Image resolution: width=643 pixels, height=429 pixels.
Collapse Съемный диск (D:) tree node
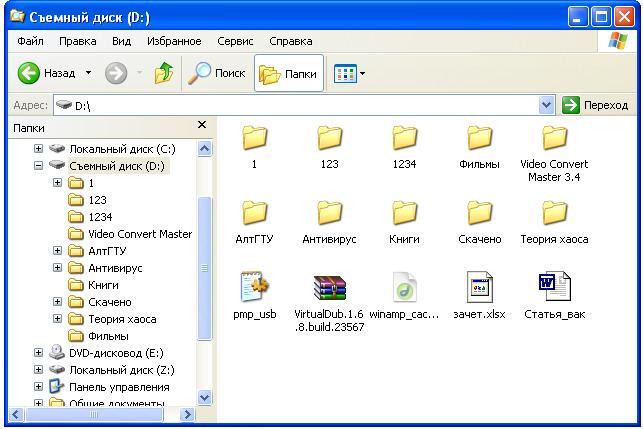(x=38, y=166)
